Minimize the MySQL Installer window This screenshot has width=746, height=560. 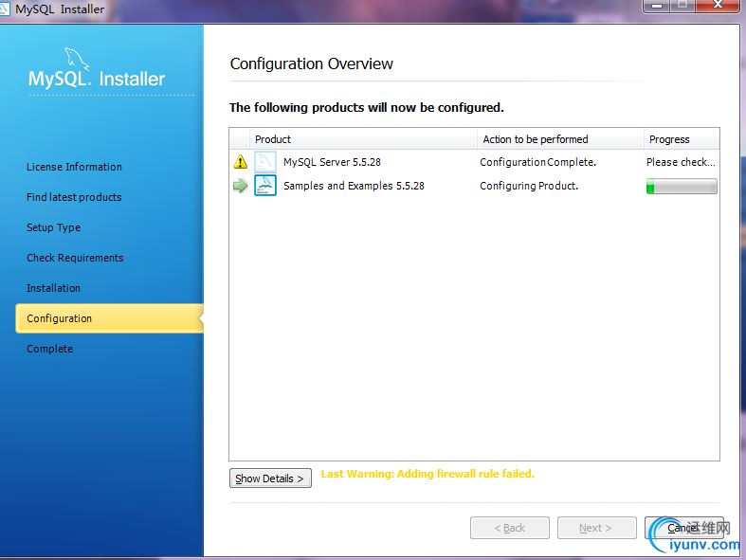click(657, 6)
